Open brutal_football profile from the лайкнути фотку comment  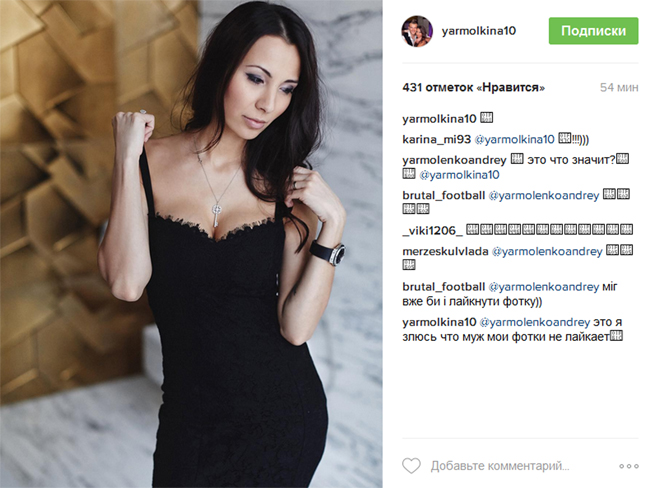443,287
